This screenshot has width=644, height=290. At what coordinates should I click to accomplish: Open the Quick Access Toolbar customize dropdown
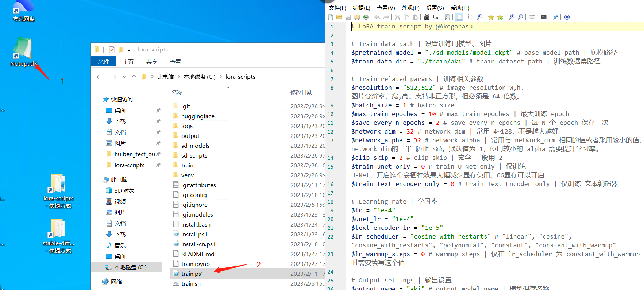click(129, 50)
